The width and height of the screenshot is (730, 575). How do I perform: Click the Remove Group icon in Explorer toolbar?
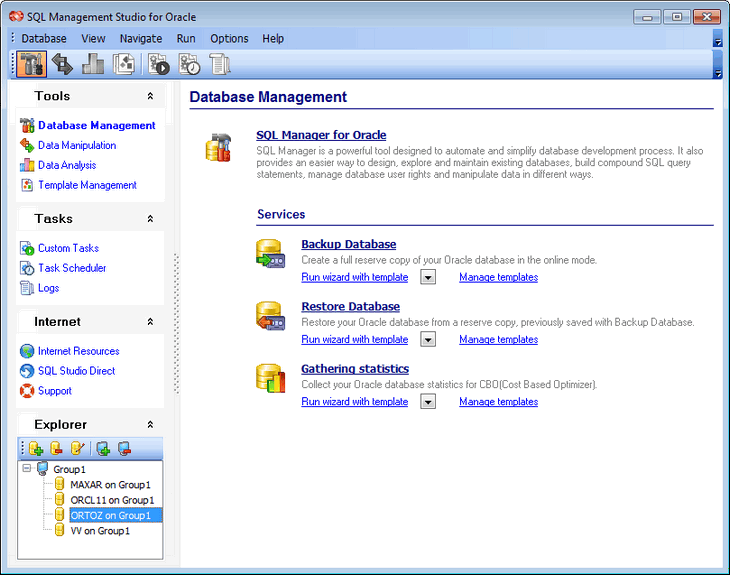[x=124, y=448]
